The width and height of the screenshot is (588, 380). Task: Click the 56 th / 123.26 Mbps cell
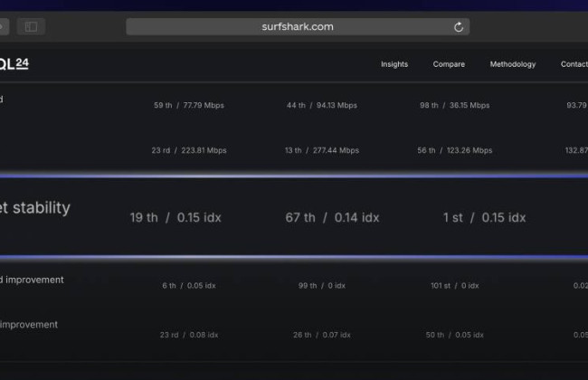[x=454, y=150]
